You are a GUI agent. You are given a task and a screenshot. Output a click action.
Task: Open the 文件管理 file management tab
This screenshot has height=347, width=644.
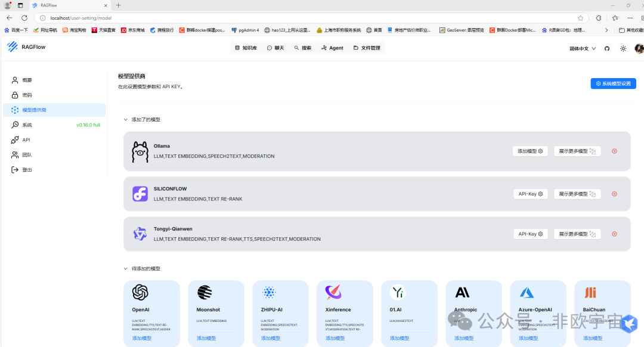tap(367, 48)
